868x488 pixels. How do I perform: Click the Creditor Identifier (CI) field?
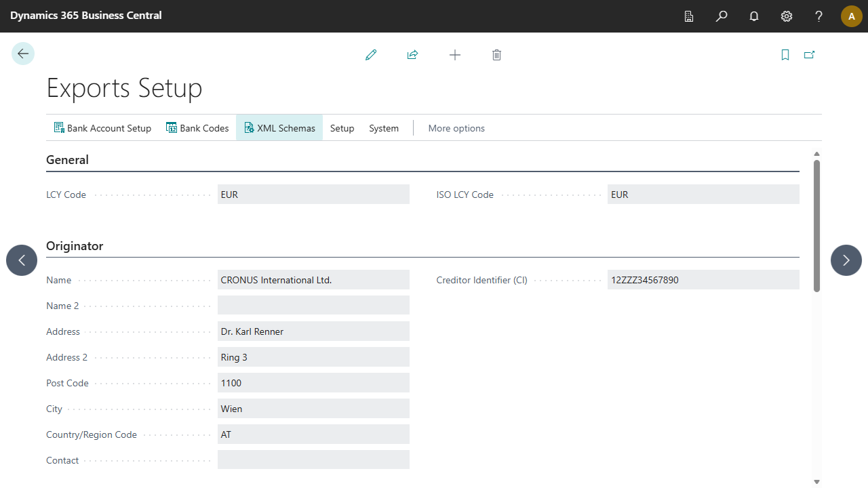[704, 280]
